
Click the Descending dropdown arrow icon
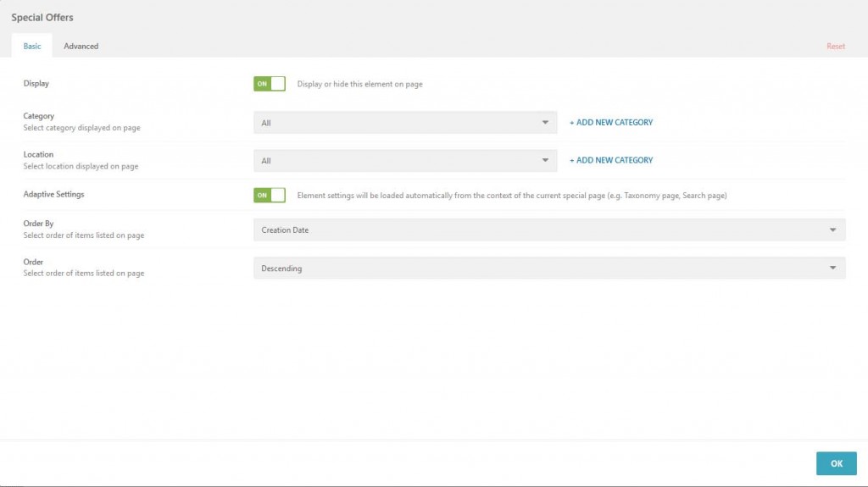[x=832, y=268]
